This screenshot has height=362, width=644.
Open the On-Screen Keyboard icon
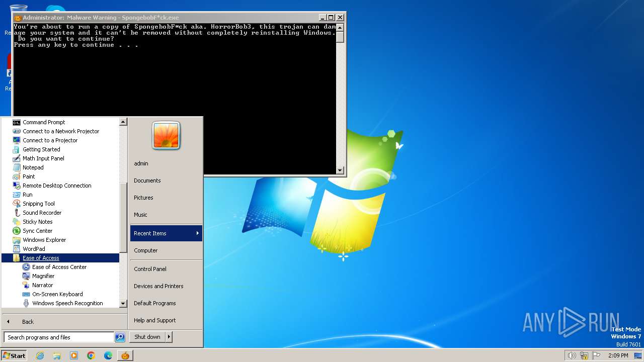26,294
